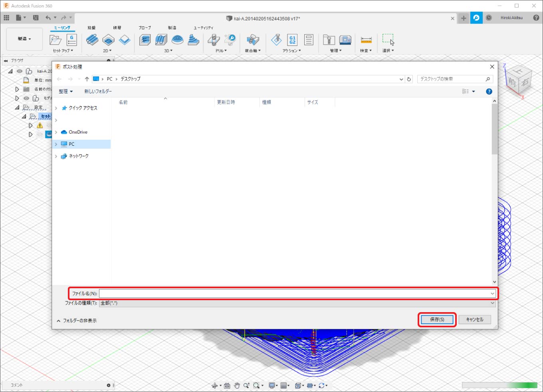Open the 整理 menu in dialog

coord(65,91)
